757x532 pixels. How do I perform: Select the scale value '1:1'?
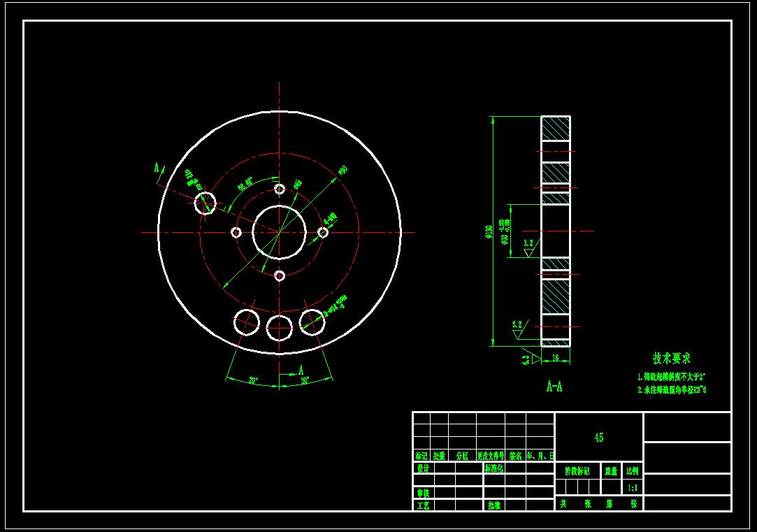(633, 487)
